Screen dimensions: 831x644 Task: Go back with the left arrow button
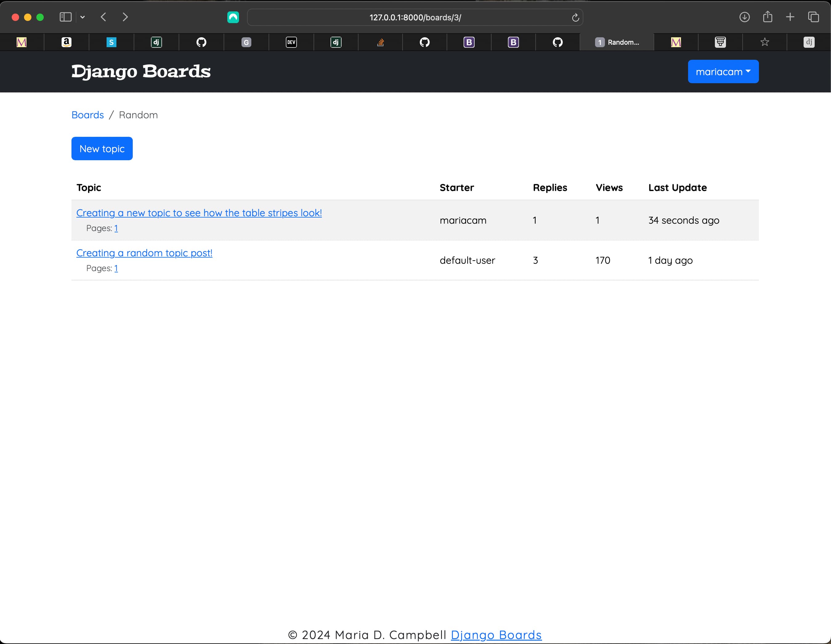(x=103, y=17)
